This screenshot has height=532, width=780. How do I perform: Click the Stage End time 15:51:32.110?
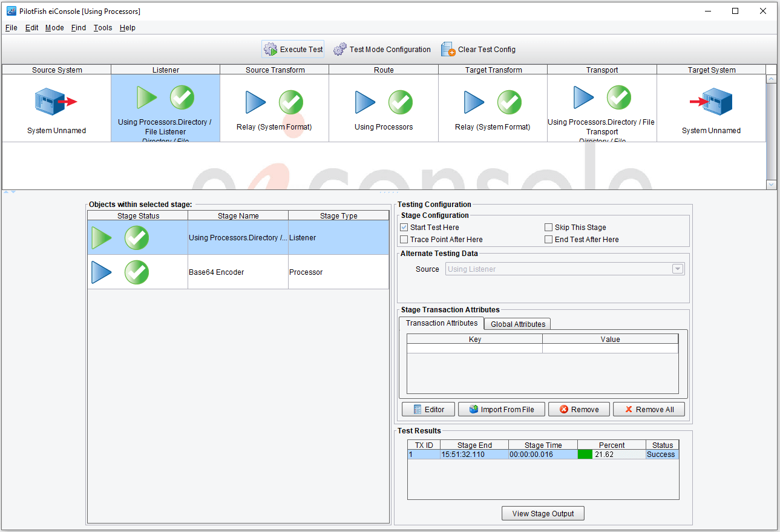(x=463, y=455)
